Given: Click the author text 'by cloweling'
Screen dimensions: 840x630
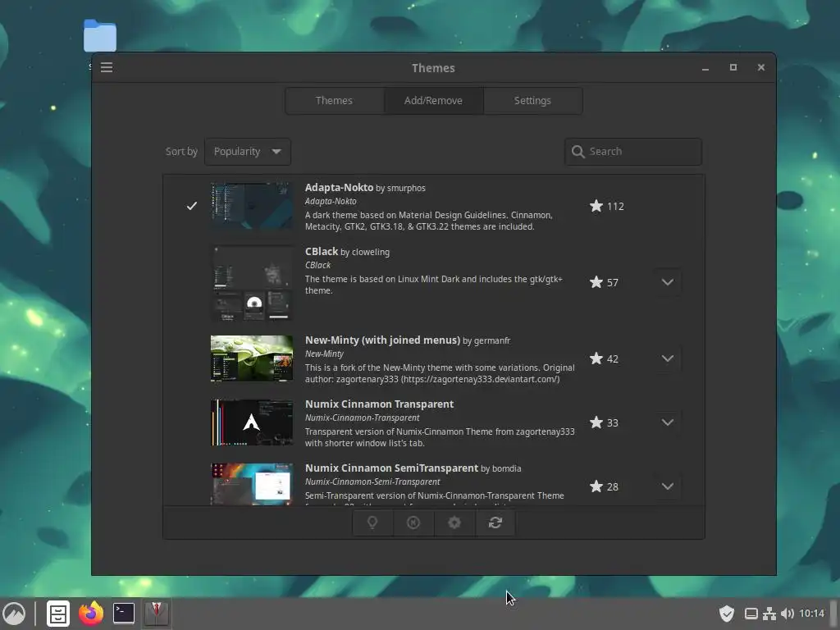Looking at the screenshot, I should coord(365,252).
